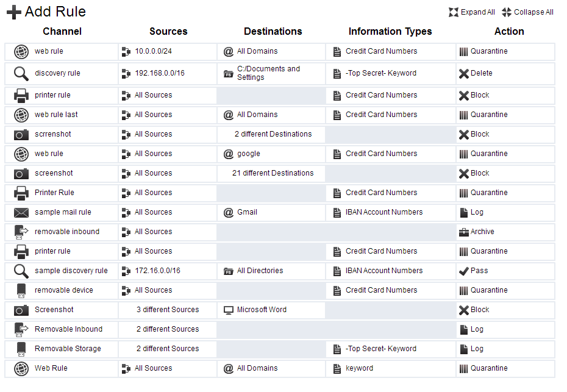
Task: Collapse all rules with Collapse All
Action: coord(527,12)
